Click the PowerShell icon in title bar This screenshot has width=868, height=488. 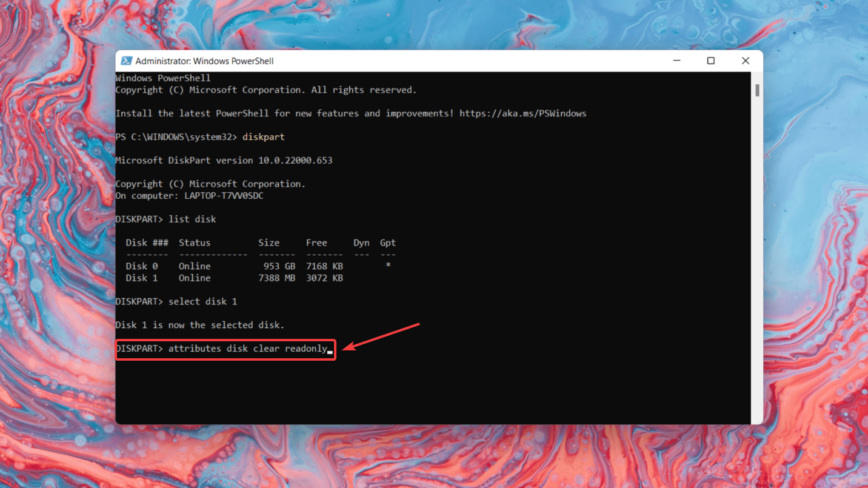tap(126, 61)
